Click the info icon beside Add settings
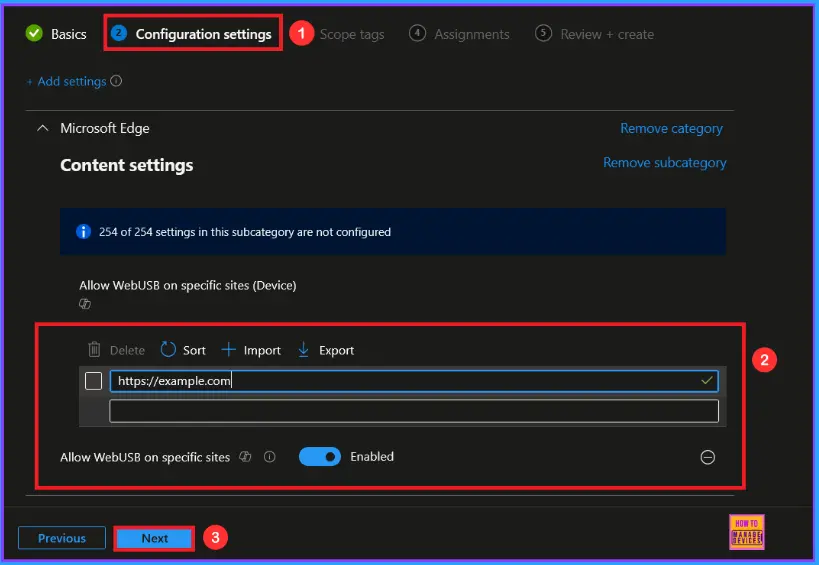The width and height of the screenshot is (819, 565). tap(116, 81)
